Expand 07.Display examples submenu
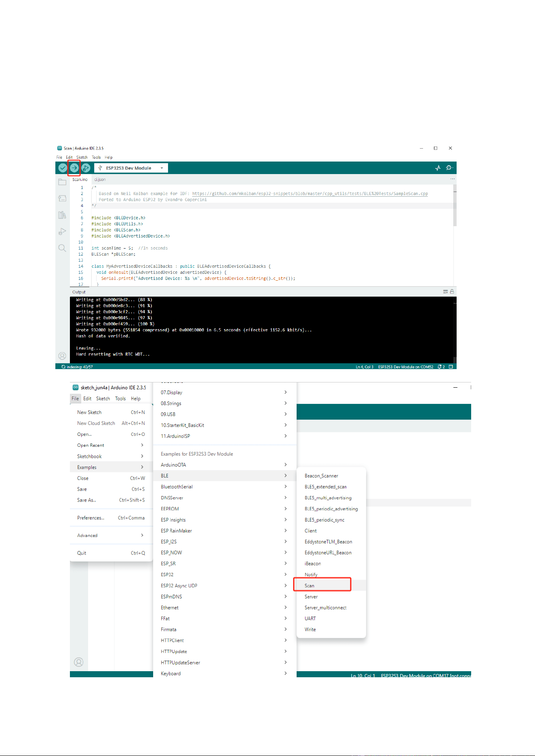The height and width of the screenshot is (756, 535). tap(225, 392)
